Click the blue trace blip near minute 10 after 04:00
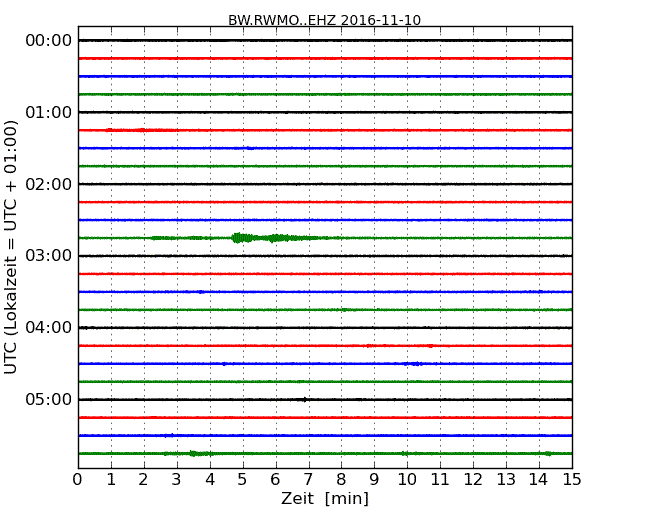 click(413, 364)
